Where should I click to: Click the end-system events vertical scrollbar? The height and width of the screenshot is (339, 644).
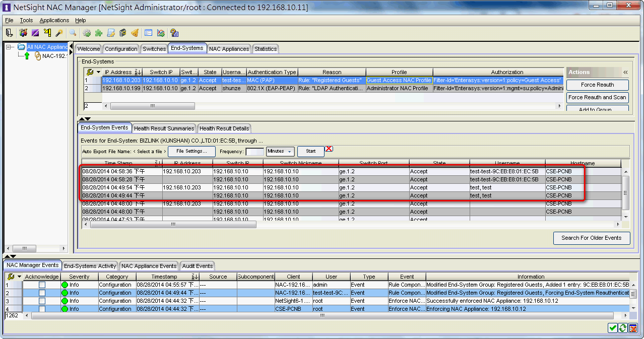click(626, 193)
